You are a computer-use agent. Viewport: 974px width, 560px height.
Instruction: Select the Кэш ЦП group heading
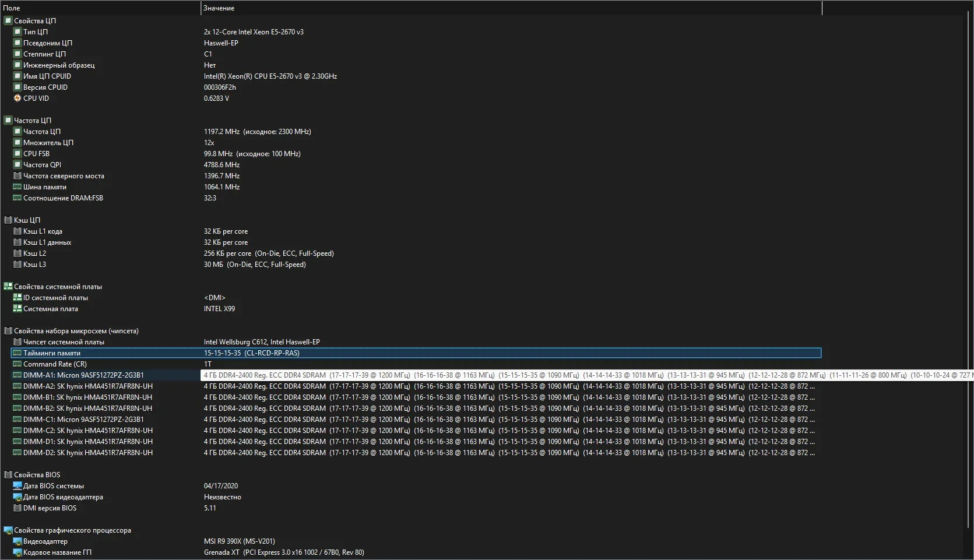27,220
